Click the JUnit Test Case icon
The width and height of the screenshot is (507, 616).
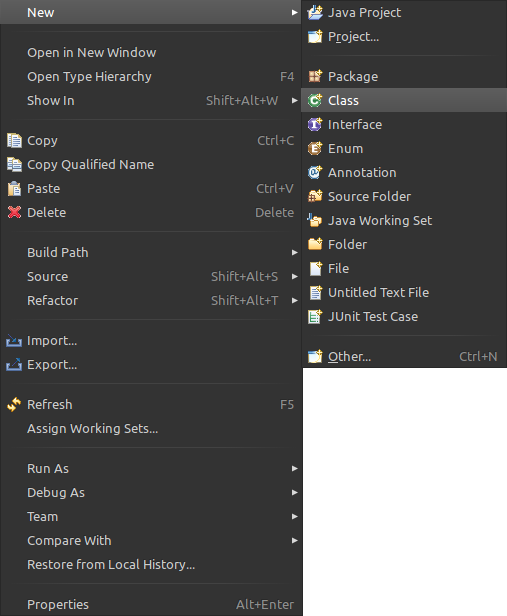(x=315, y=316)
